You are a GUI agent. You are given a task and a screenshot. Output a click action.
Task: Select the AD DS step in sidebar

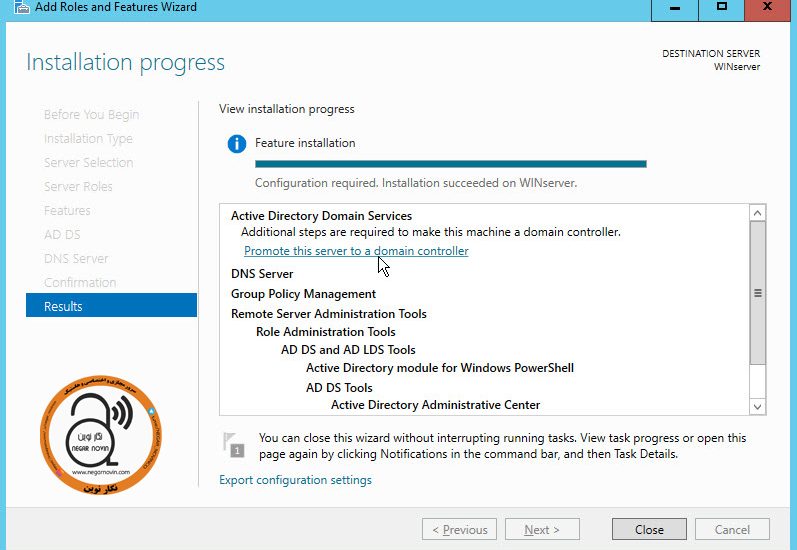(62, 234)
